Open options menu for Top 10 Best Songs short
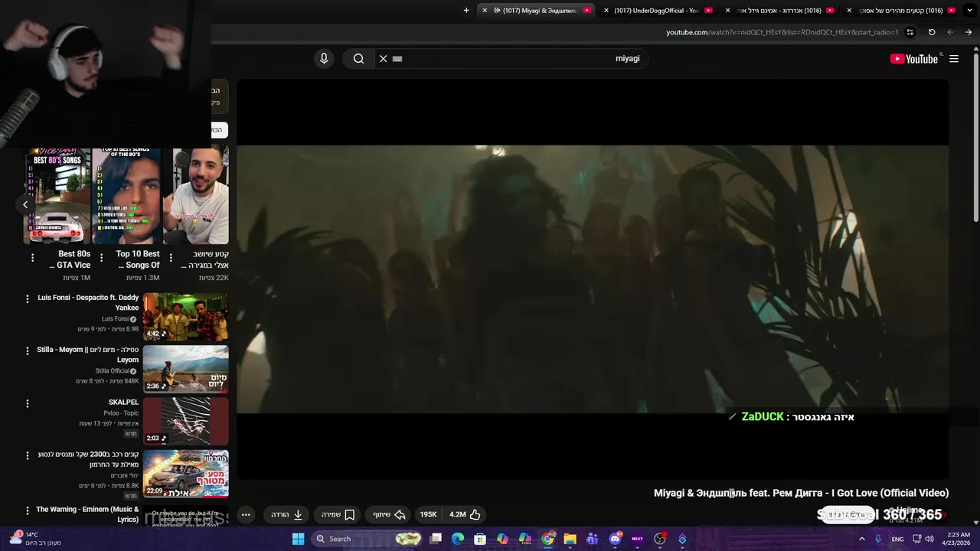 tap(101, 258)
